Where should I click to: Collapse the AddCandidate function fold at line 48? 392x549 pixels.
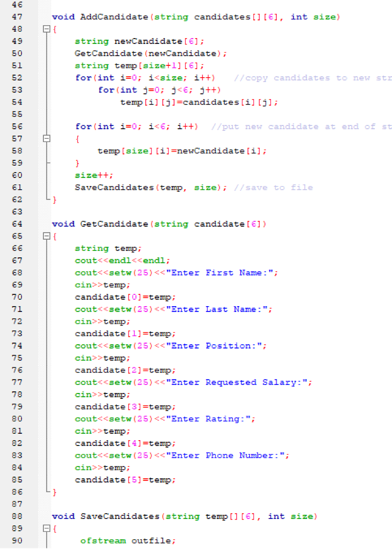click(47, 29)
